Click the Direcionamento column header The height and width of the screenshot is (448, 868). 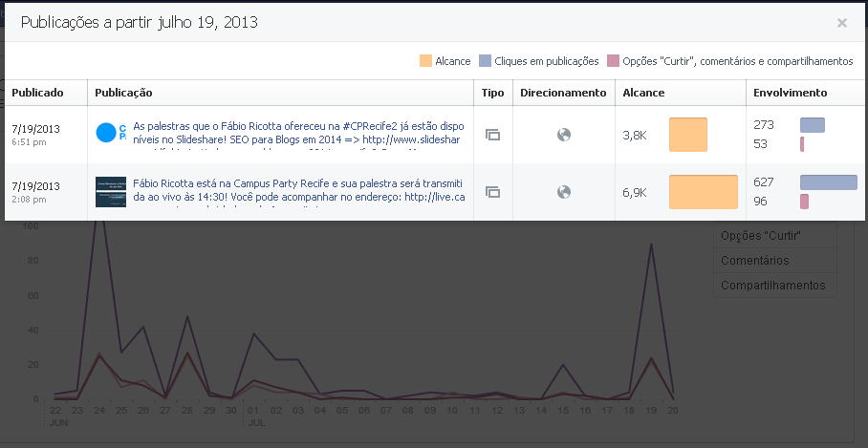[563, 93]
